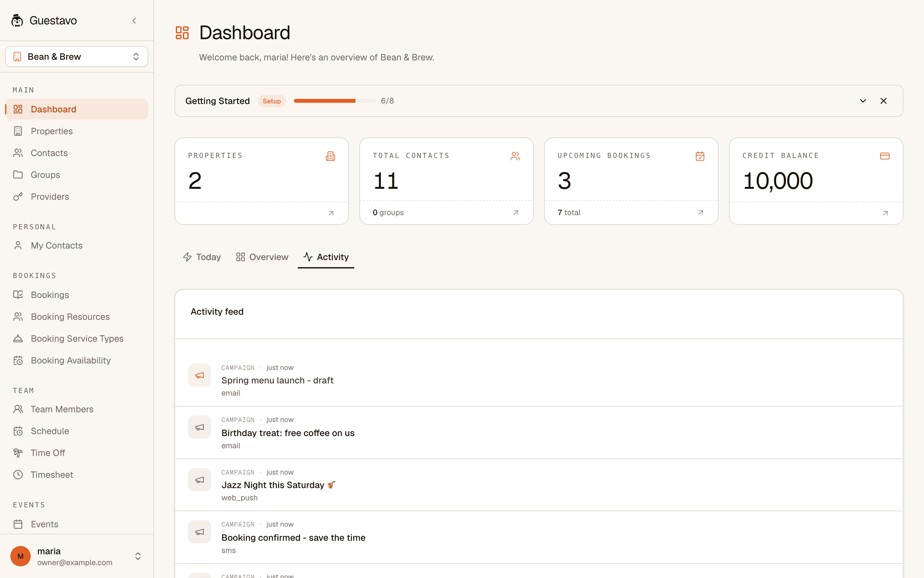Open the Bookings sidebar item
The image size is (924, 578).
pos(77,295)
